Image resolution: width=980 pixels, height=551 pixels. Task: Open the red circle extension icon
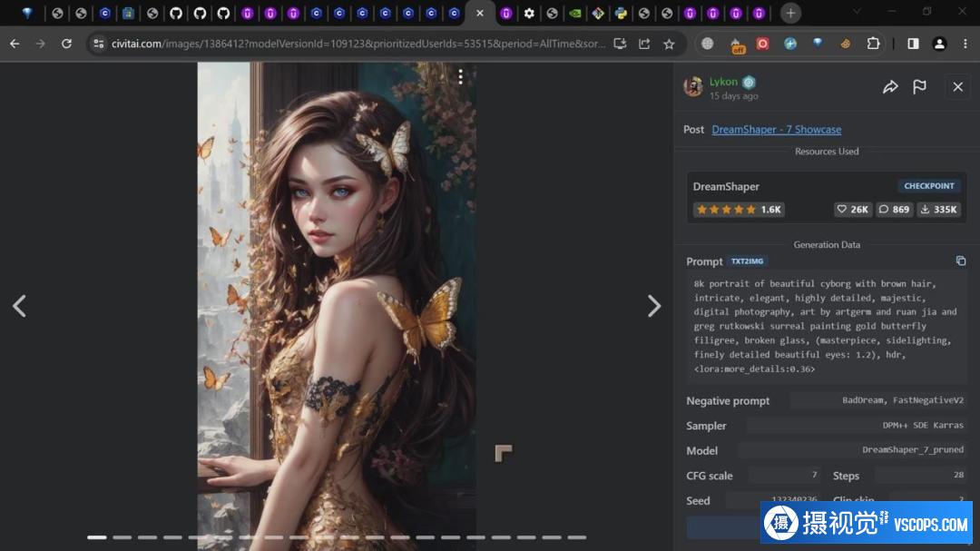[x=762, y=44]
